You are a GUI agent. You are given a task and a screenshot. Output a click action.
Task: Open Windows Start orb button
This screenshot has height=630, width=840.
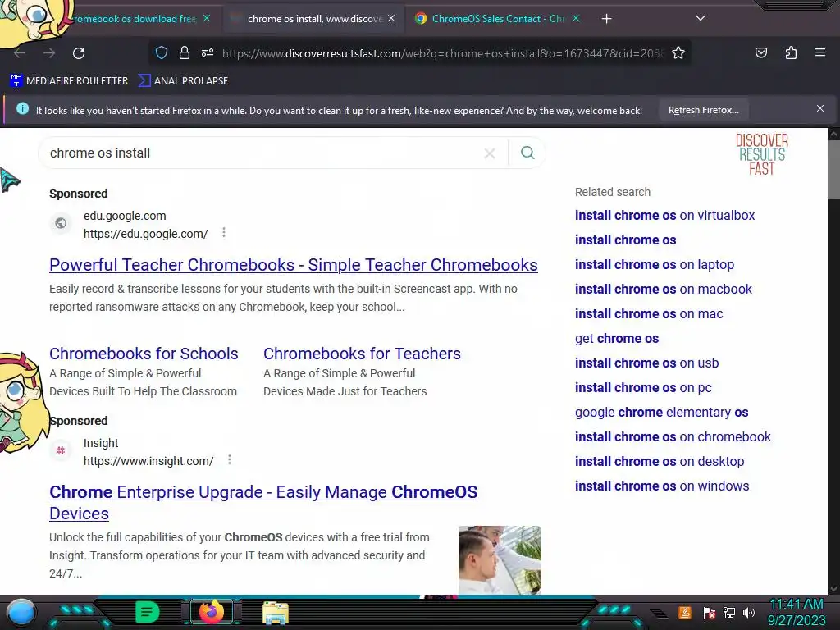21,612
